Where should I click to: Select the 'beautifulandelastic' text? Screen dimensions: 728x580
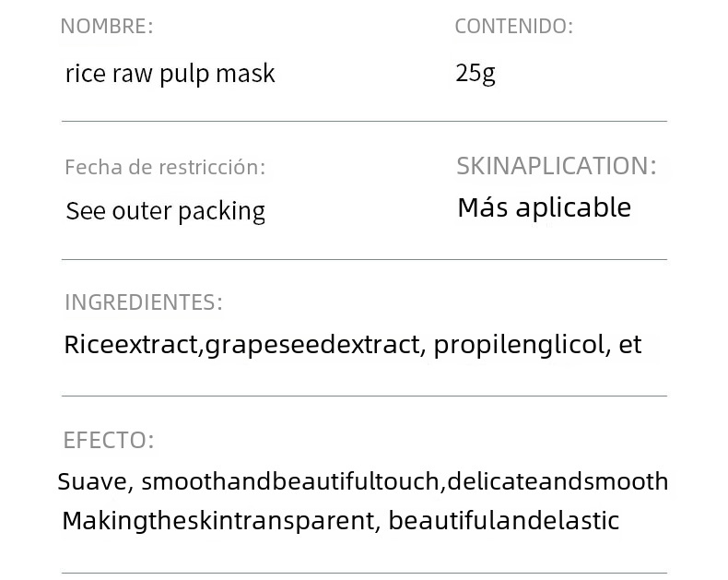503,521
